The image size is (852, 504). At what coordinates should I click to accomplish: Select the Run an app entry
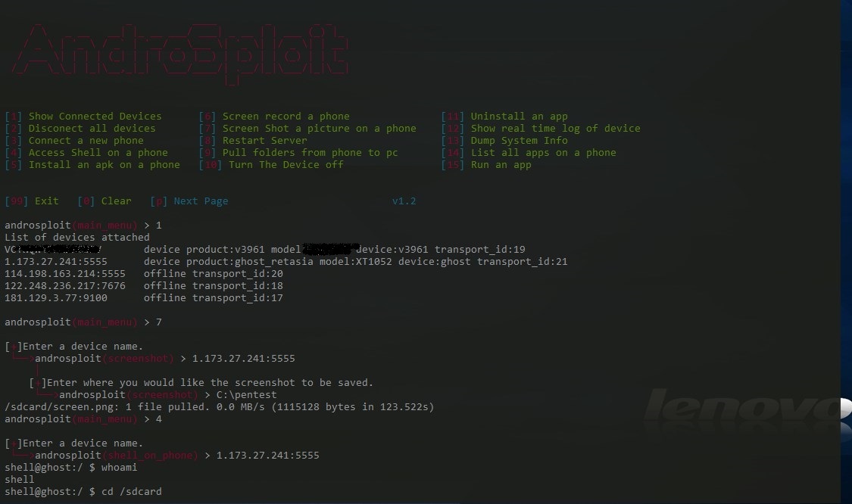pyautogui.click(x=486, y=164)
